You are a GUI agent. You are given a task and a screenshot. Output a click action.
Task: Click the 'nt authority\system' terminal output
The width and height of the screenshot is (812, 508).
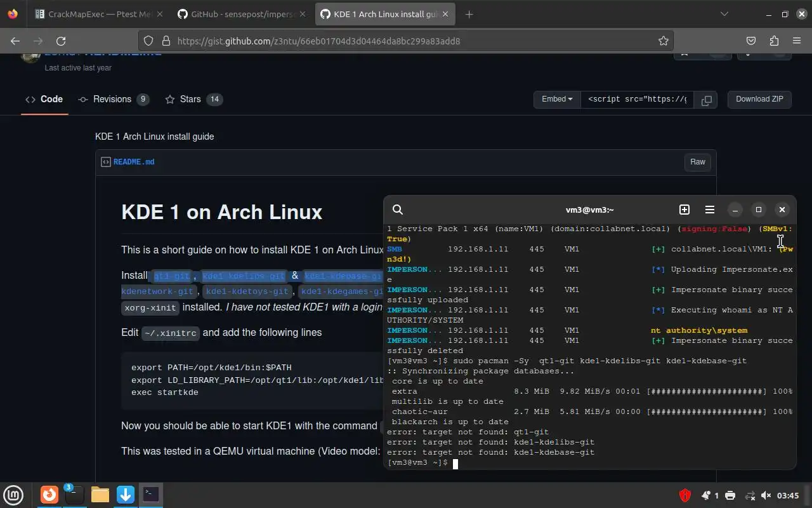click(699, 330)
